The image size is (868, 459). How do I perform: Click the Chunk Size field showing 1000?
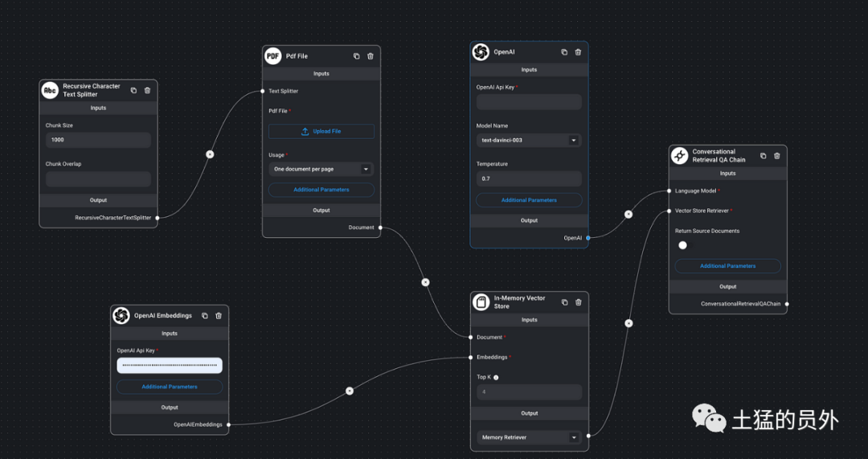tap(98, 140)
